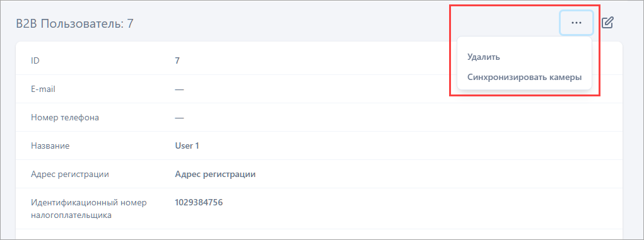The height and width of the screenshot is (240, 644).
Task: Click the pencil edit user icon
Action: [x=607, y=23]
